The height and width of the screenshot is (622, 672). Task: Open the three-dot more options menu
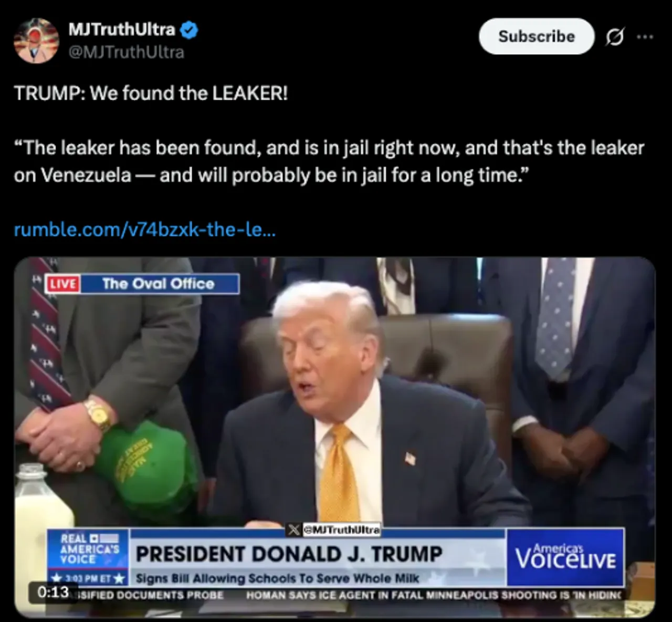click(645, 37)
